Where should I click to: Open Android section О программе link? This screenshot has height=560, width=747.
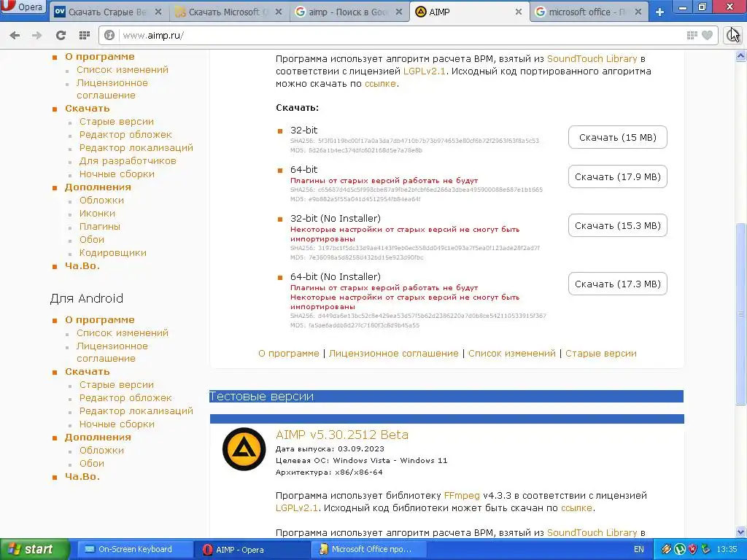point(99,320)
